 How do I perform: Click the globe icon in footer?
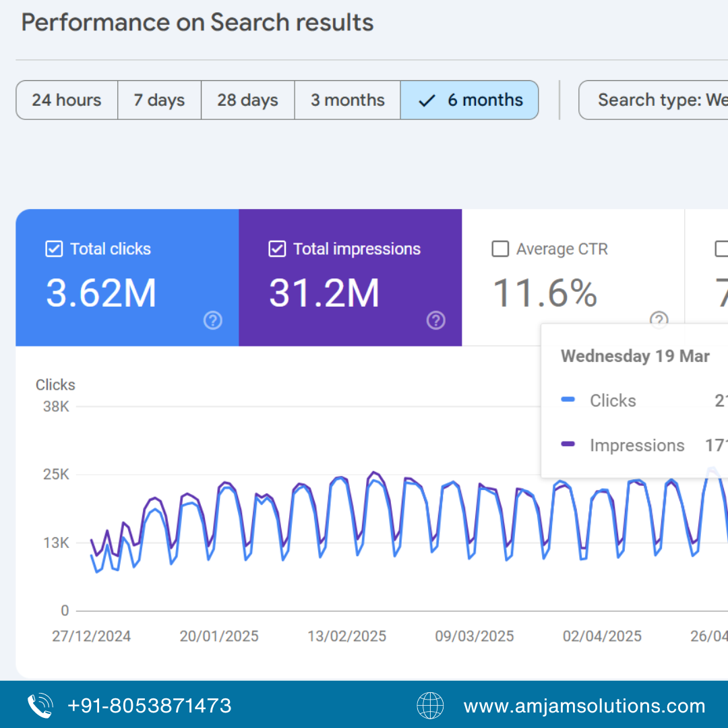click(x=430, y=706)
